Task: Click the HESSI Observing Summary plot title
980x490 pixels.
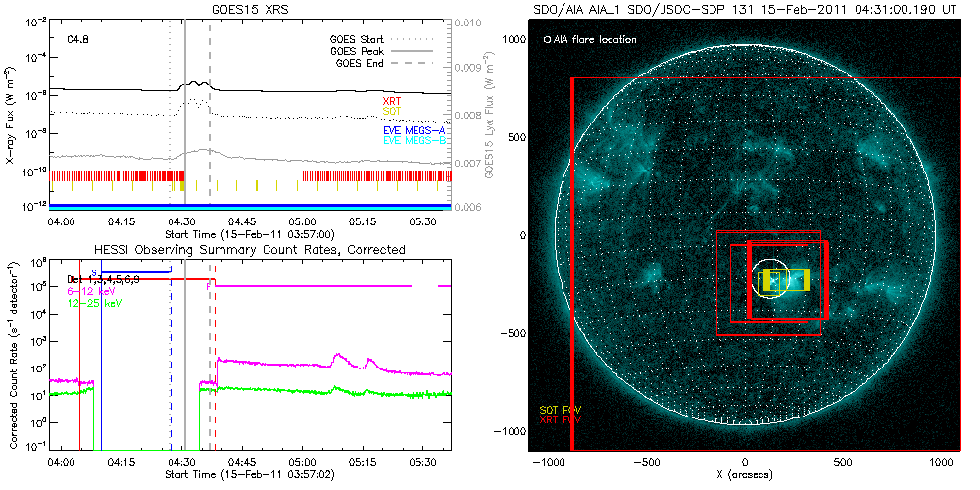Action: pyautogui.click(x=249, y=250)
